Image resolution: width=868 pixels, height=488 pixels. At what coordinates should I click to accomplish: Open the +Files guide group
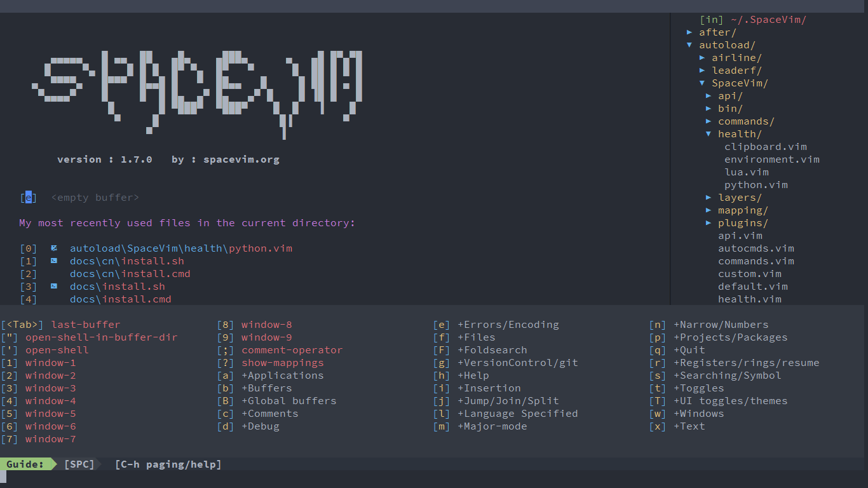pyautogui.click(x=477, y=337)
